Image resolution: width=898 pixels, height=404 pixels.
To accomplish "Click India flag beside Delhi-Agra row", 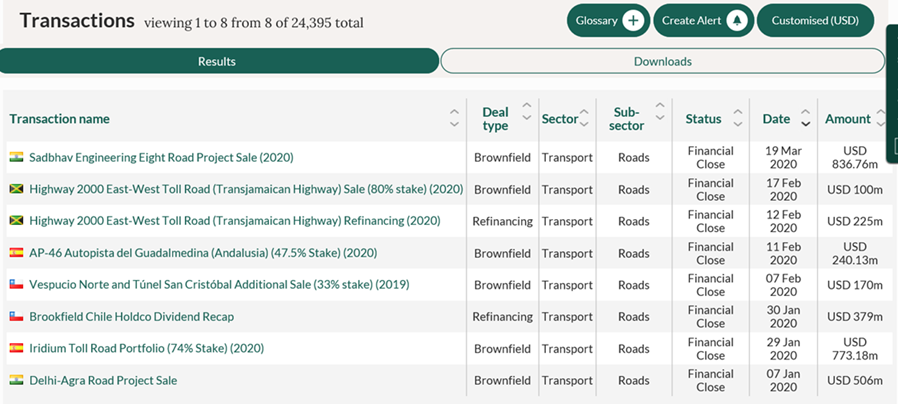I will [16, 379].
